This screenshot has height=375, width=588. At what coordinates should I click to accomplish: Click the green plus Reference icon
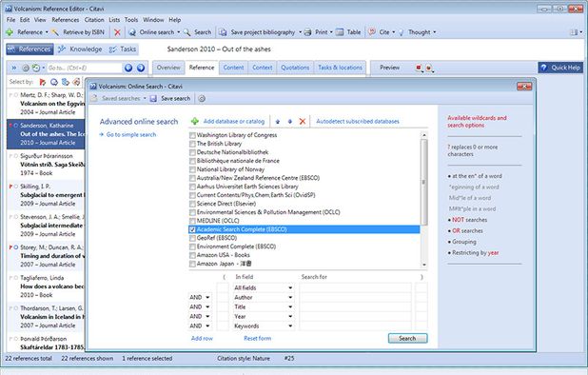(x=10, y=32)
